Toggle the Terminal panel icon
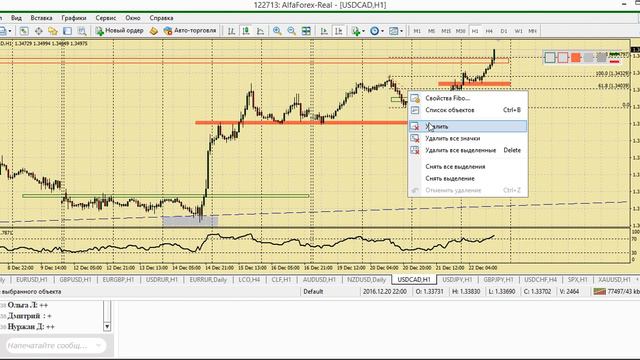Screen dimensions: 640x360 coord(67,31)
